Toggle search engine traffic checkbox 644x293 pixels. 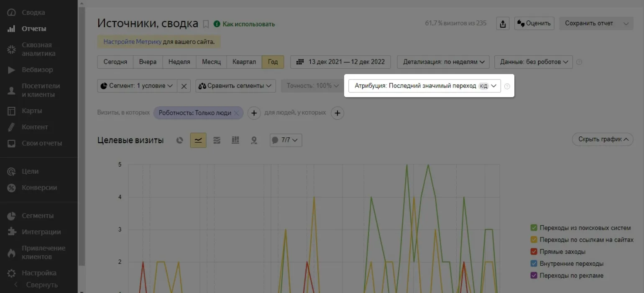[x=534, y=228]
